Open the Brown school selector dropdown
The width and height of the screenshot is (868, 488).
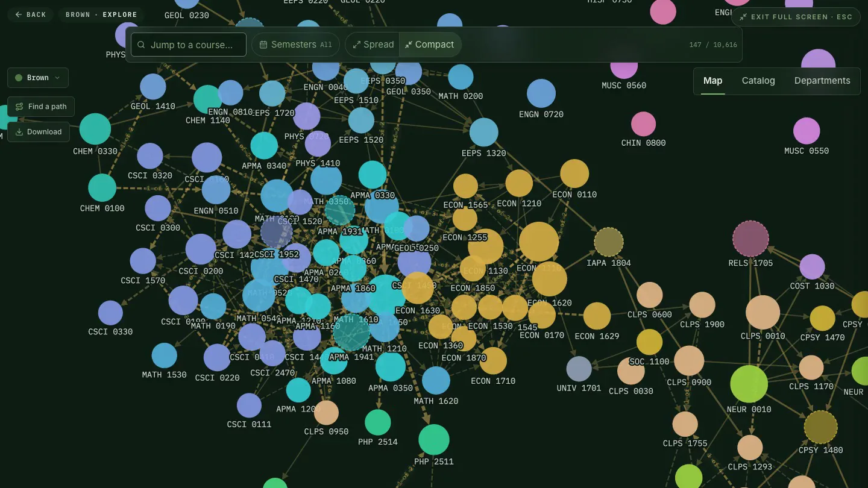pos(38,78)
